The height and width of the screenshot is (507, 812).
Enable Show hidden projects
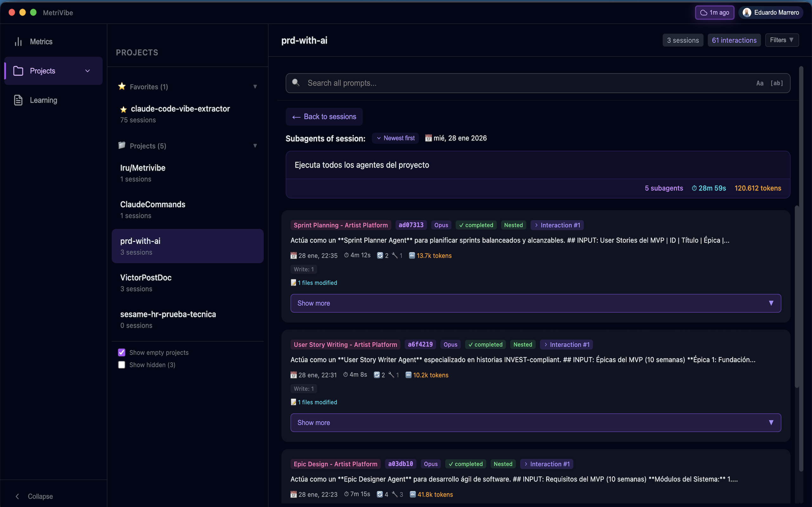coord(121,364)
